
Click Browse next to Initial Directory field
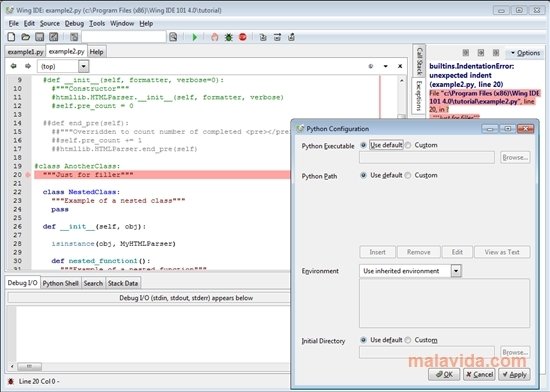[x=515, y=352]
